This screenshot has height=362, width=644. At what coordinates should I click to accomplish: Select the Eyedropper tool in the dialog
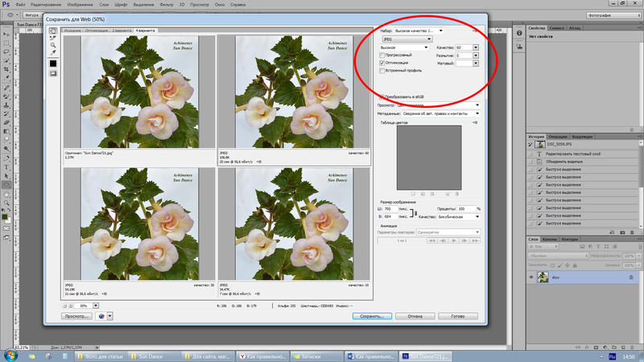[x=53, y=52]
